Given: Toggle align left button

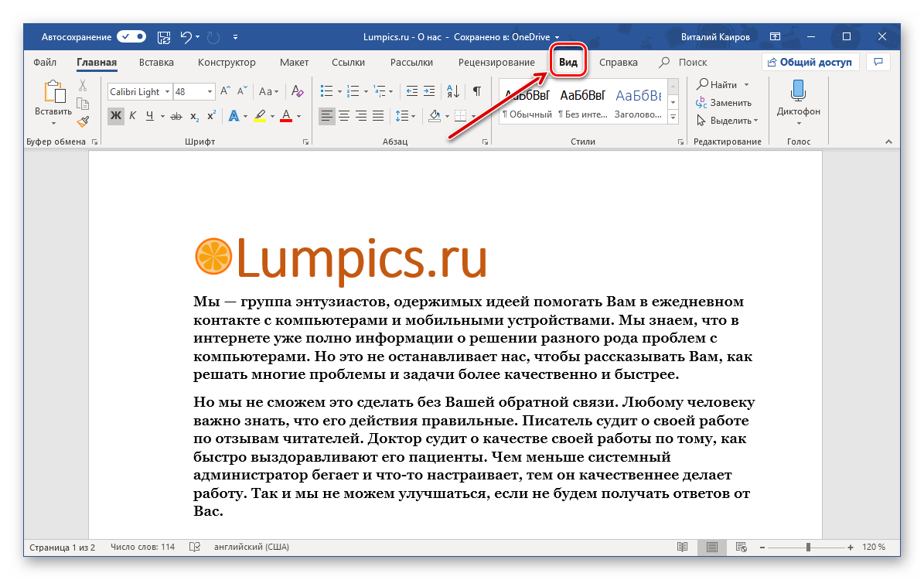Looking at the screenshot, I should (326, 116).
